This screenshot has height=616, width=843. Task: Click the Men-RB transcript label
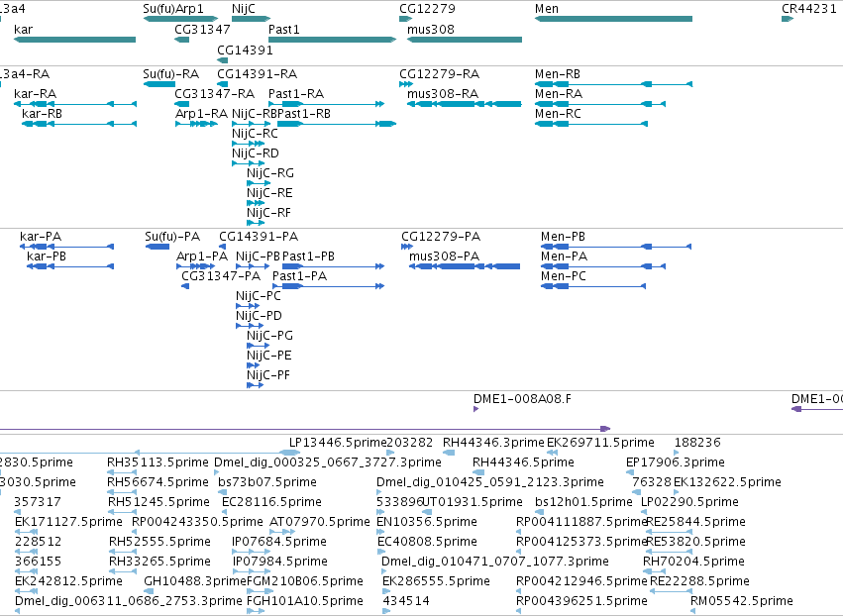click(558, 73)
